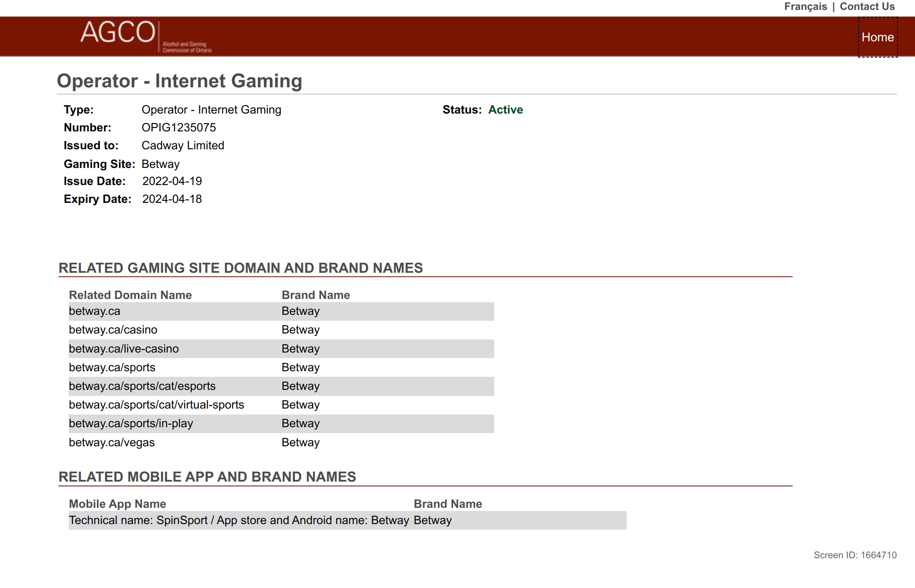The height and width of the screenshot is (588, 915).
Task: Click the Cadway Limited issued-to name
Action: coord(183,146)
